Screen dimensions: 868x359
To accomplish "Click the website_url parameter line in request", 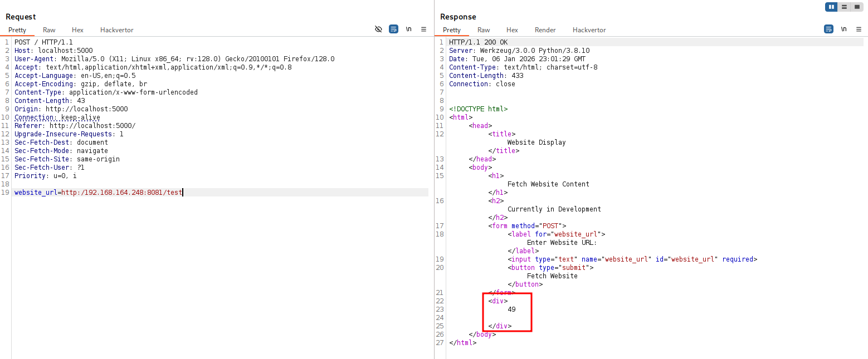I will [98, 193].
